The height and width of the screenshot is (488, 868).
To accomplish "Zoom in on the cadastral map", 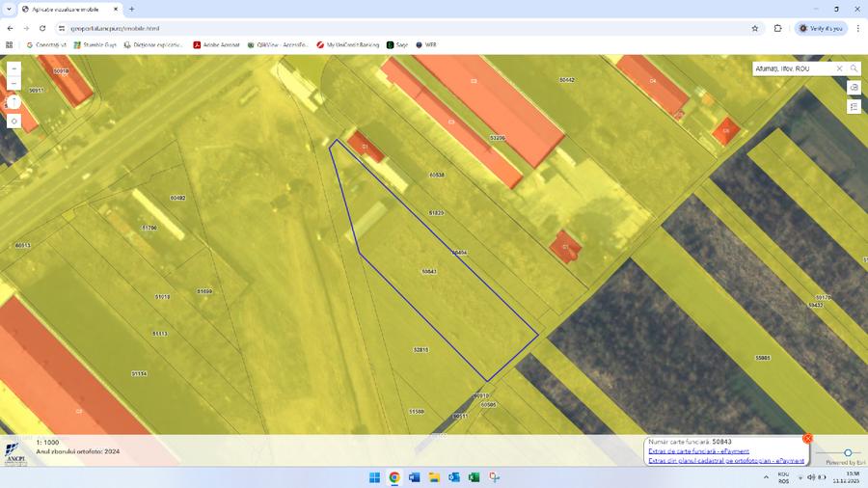I will click(x=14, y=69).
